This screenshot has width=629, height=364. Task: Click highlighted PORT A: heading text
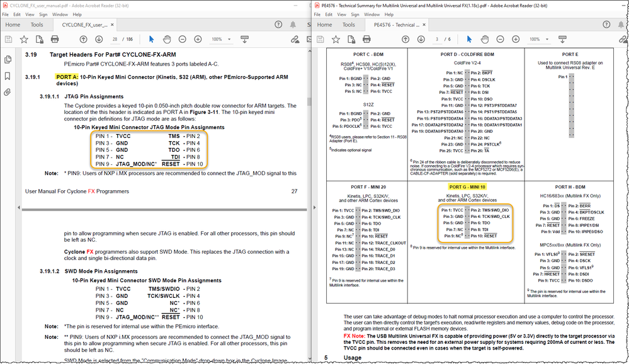(67, 77)
